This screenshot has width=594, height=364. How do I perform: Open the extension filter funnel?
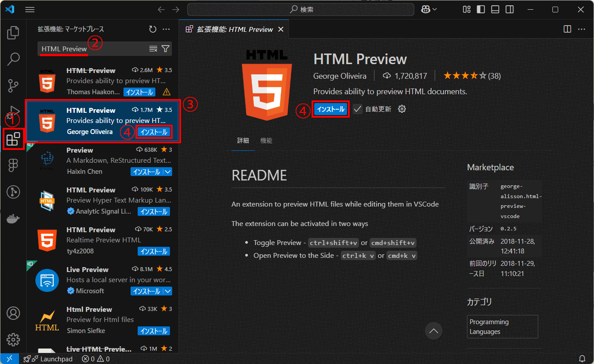166,49
